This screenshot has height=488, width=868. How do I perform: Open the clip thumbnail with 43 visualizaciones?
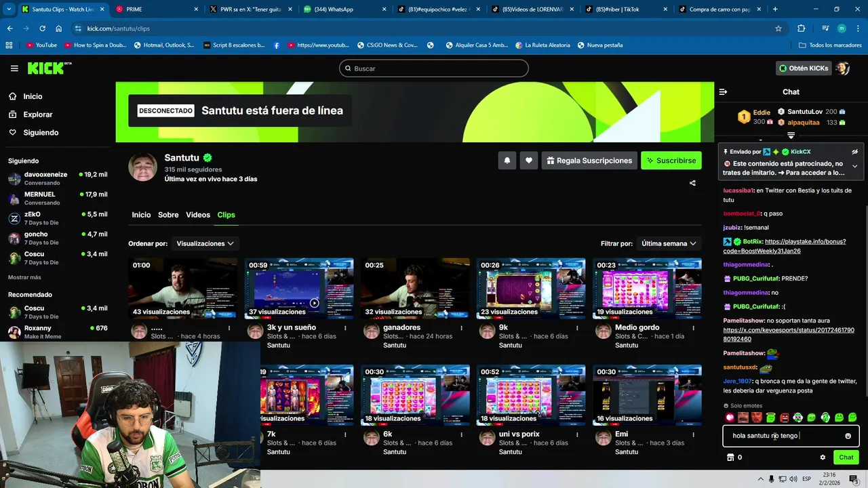183,288
